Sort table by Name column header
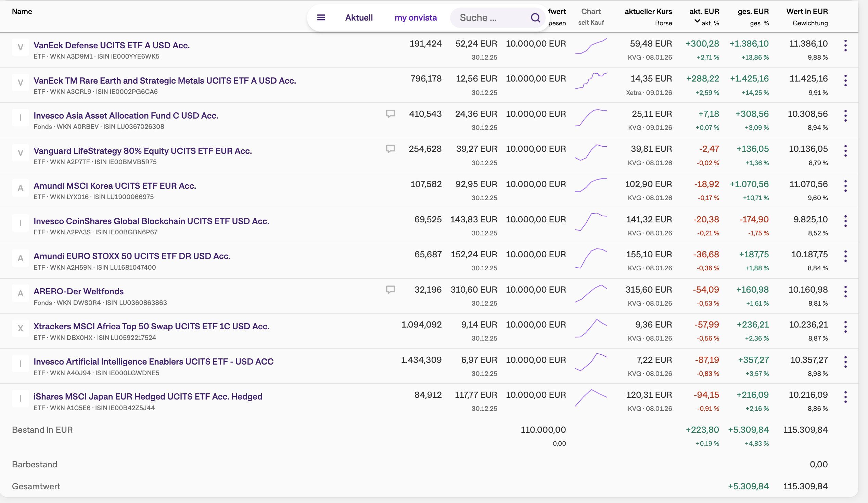 tap(22, 12)
